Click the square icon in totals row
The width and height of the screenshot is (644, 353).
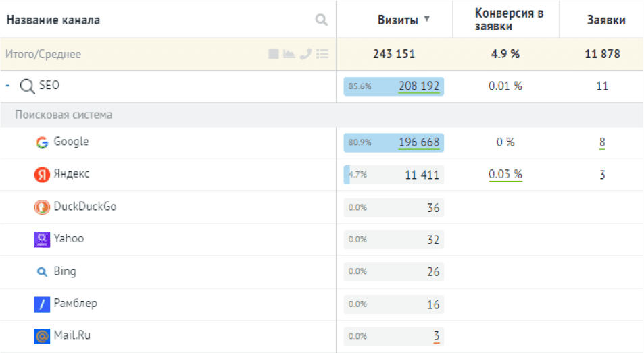click(x=274, y=54)
